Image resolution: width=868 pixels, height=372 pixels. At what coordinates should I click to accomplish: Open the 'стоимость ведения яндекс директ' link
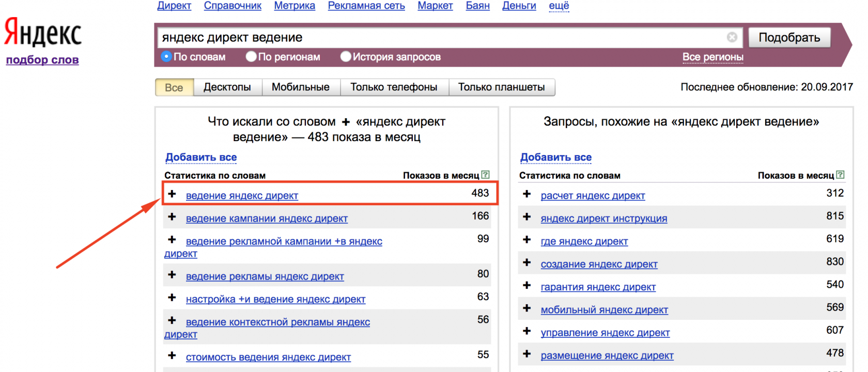[x=268, y=357]
